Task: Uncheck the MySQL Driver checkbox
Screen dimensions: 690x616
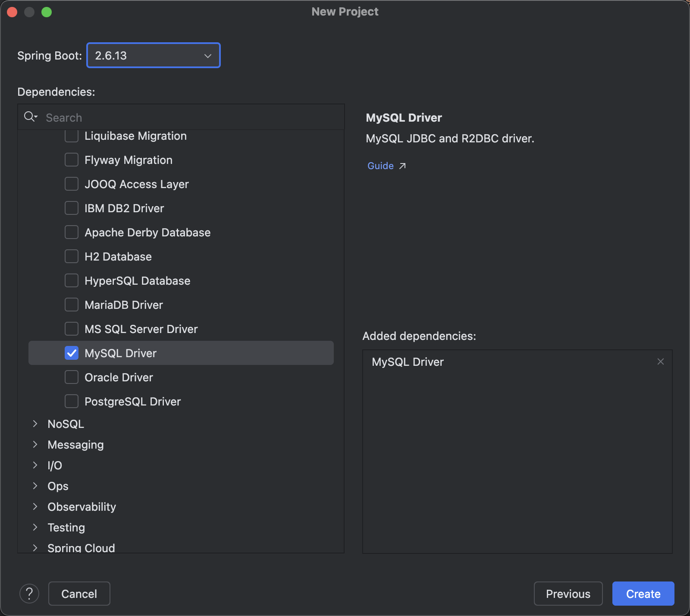Action: pyautogui.click(x=72, y=353)
